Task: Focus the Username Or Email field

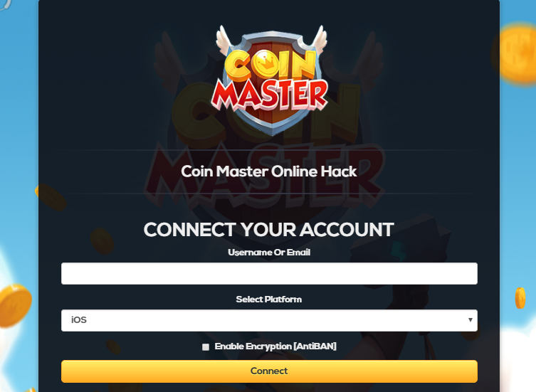Action: [269, 273]
